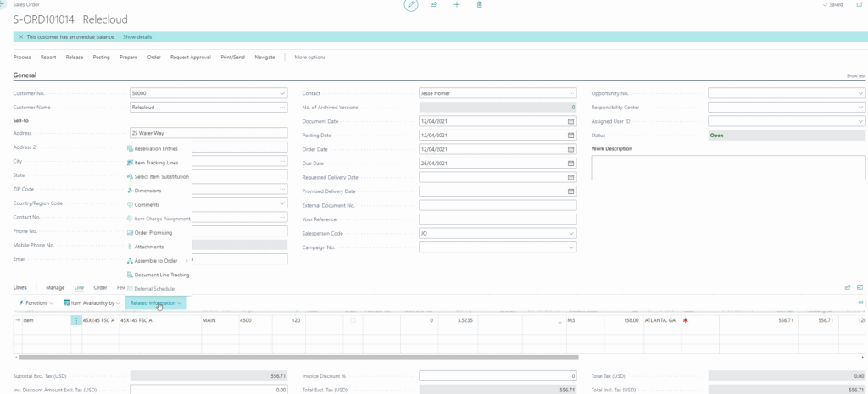Open calendar for Document Date
The width and height of the screenshot is (868, 394).
[570, 121]
